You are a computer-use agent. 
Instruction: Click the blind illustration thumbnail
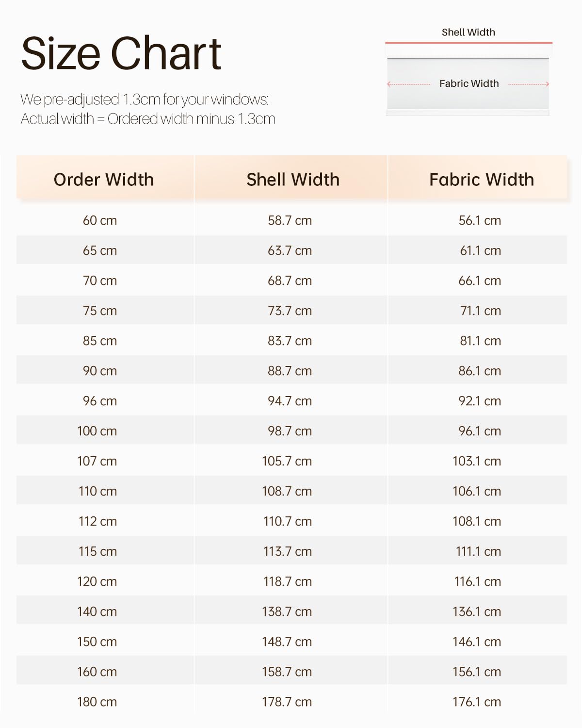pyautogui.click(x=469, y=79)
